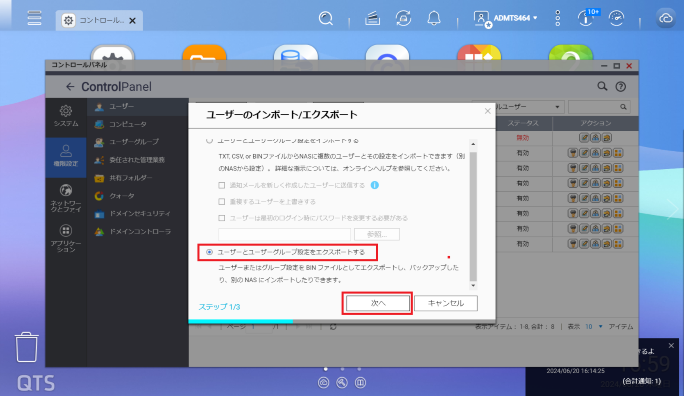Open 共有フォルダー in the sidebar menu
The height and width of the screenshot is (396, 684).
point(130,178)
